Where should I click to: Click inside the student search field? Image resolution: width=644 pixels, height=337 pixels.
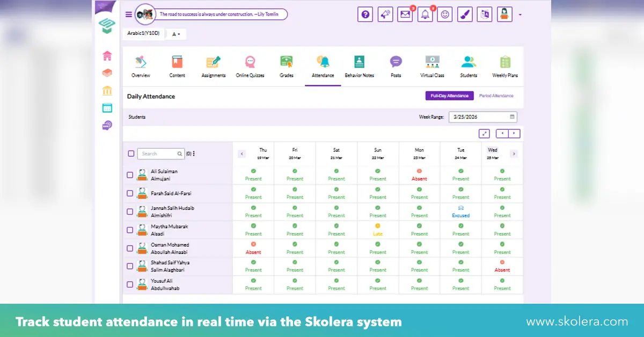pyautogui.click(x=159, y=153)
